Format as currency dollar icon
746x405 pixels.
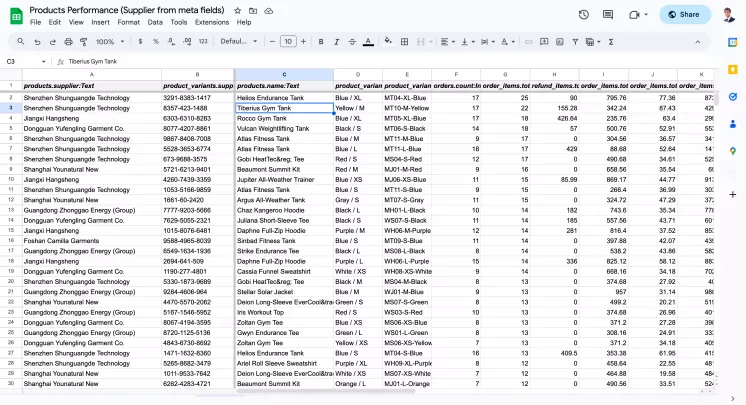(x=140, y=42)
